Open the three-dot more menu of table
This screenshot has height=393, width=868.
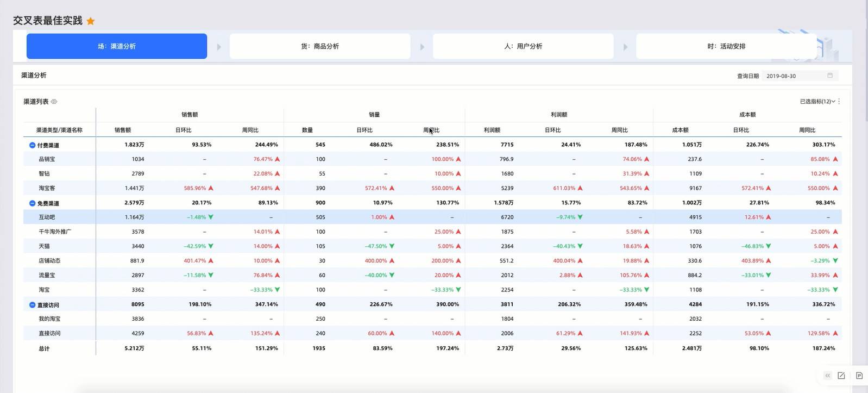(839, 102)
